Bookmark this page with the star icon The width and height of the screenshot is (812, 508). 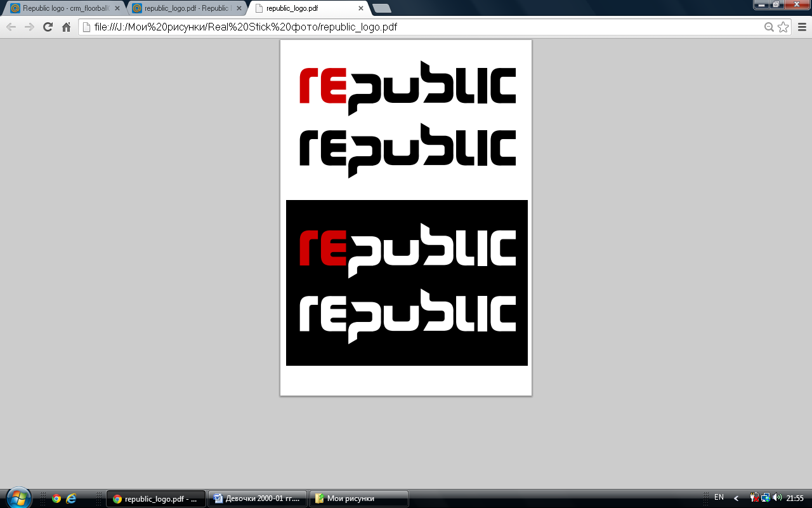tap(783, 27)
